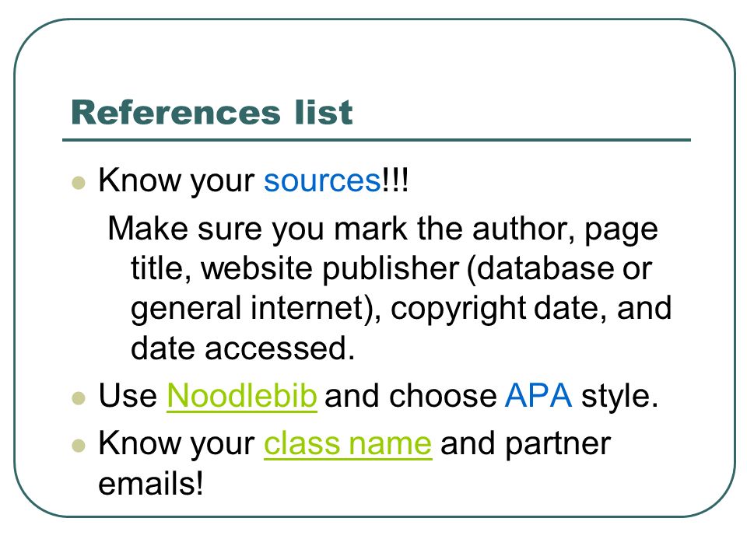Screen dimensions: 747x560
Task: Follow the green class name link
Action: click(348, 444)
